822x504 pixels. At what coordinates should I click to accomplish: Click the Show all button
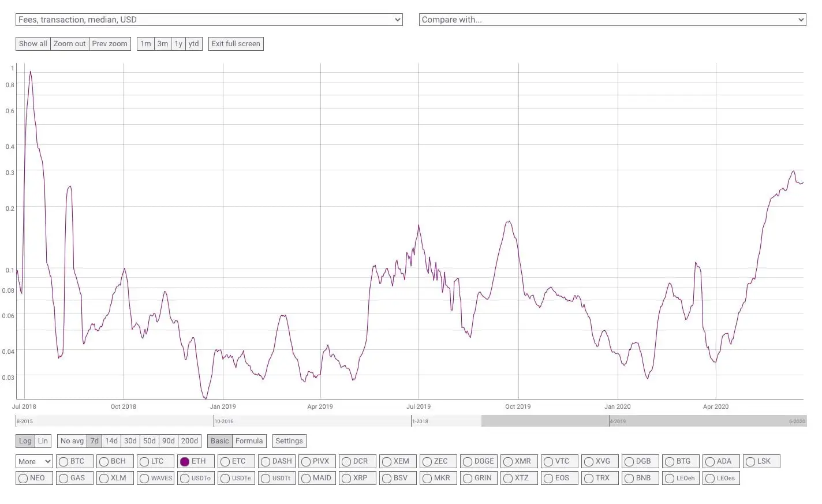pyautogui.click(x=32, y=43)
